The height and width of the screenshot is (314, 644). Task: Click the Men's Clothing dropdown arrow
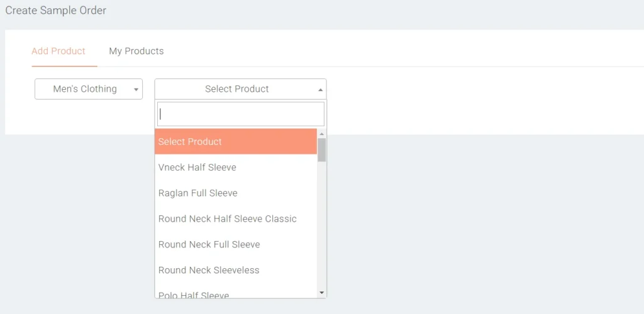pos(136,90)
